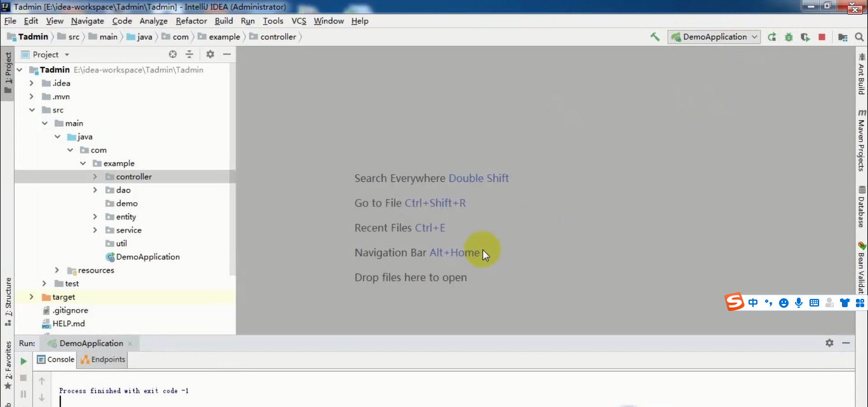Hide the Project panel with the minus icon

point(226,55)
